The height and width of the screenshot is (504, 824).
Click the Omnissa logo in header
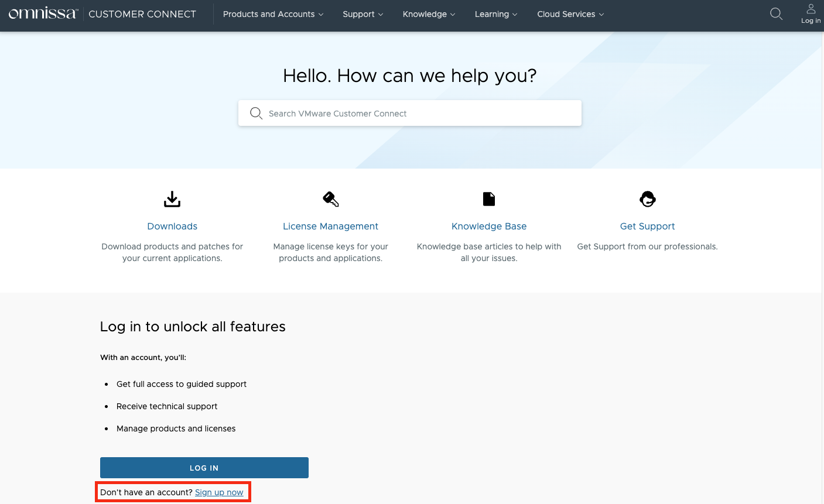click(x=43, y=13)
